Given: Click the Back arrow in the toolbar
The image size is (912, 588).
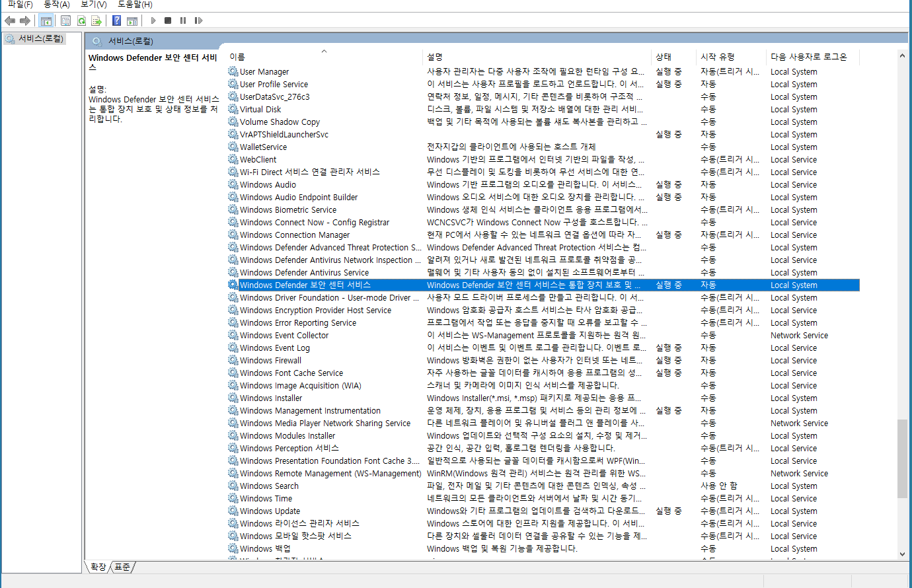Looking at the screenshot, I should point(10,20).
